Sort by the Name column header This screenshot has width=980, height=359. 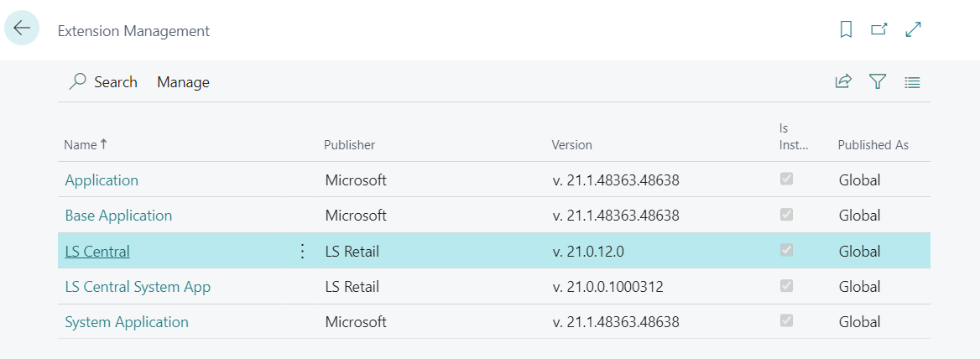[x=81, y=145]
